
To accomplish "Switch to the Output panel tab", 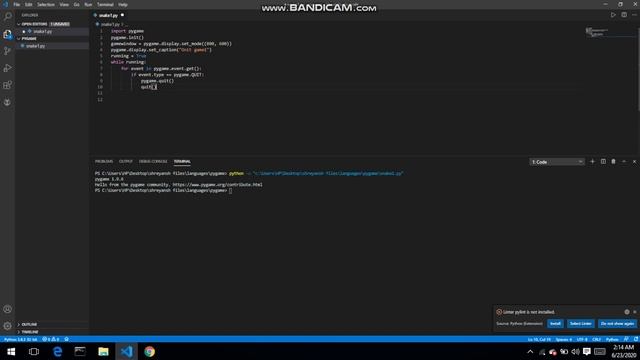I will click(x=126, y=162).
